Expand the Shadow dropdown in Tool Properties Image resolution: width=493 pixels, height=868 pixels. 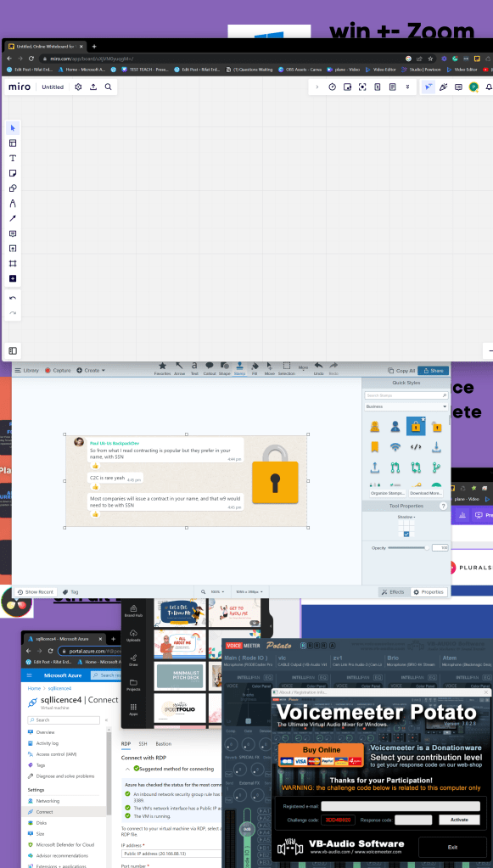click(x=406, y=517)
